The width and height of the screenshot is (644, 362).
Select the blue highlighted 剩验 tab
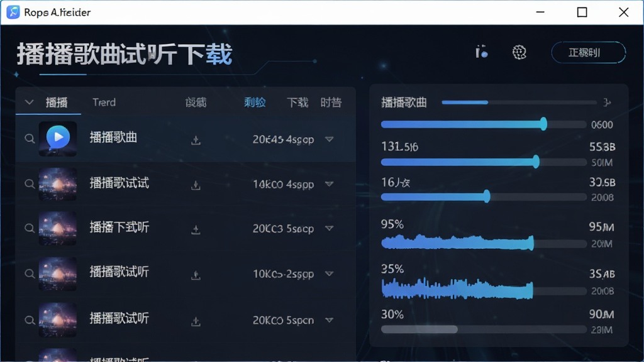pyautogui.click(x=255, y=102)
